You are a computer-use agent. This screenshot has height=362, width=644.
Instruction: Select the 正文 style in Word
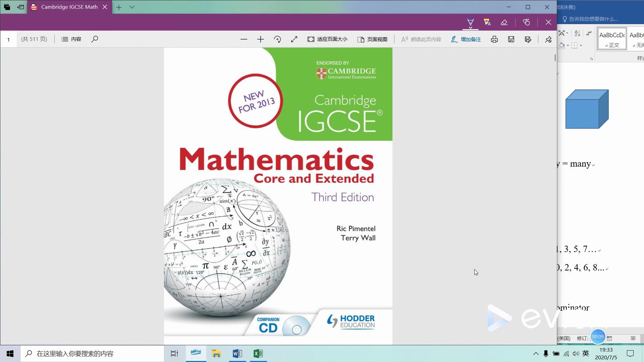pyautogui.click(x=612, y=39)
